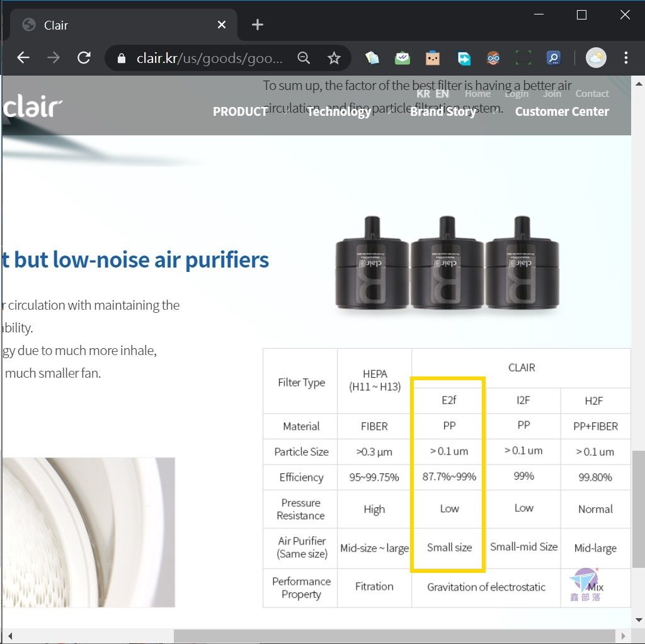Select the Clair browser tab
645x644 pixels.
coord(123,25)
